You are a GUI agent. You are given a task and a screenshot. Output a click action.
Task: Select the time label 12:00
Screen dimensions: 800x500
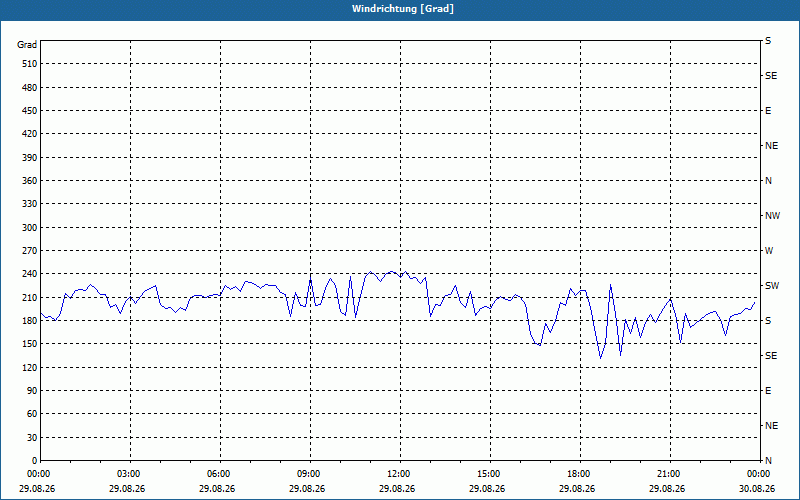pyautogui.click(x=397, y=474)
